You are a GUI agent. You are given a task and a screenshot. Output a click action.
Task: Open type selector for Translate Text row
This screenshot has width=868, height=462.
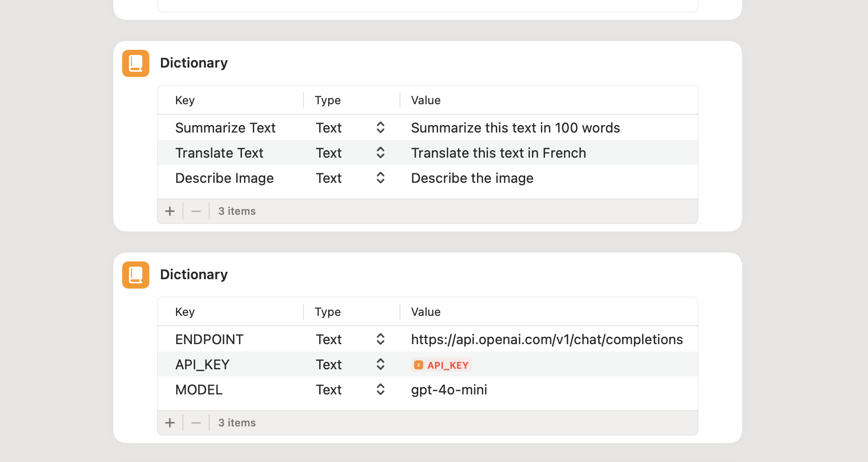(x=381, y=152)
